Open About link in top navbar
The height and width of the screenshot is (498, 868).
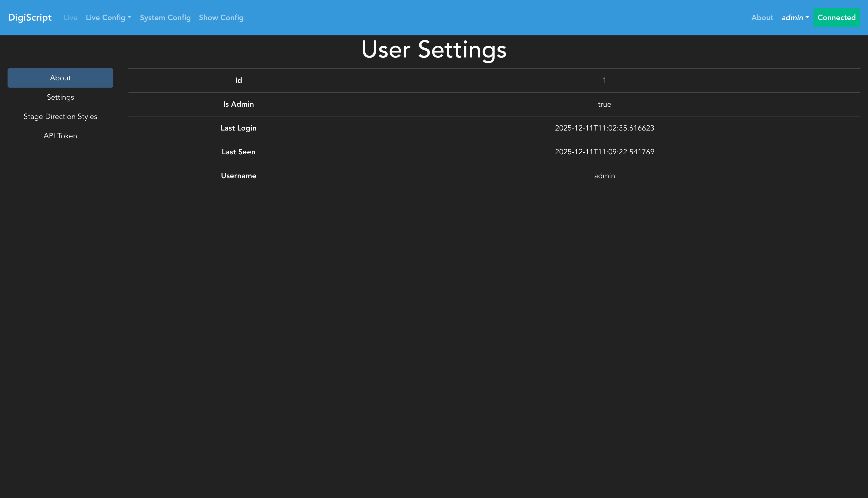[762, 17]
